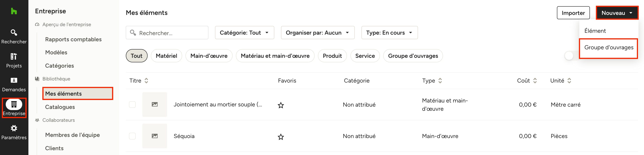Star the Jointoiement au mortier souple item
644x155 pixels.
pyautogui.click(x=281, y=105)
